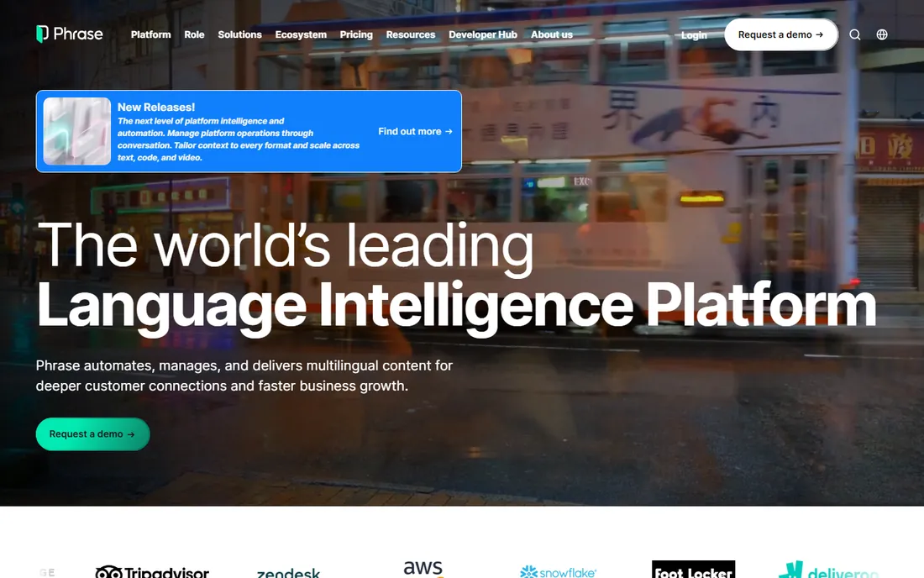
Task: Open the Role menu
Action: coord(194,34)
